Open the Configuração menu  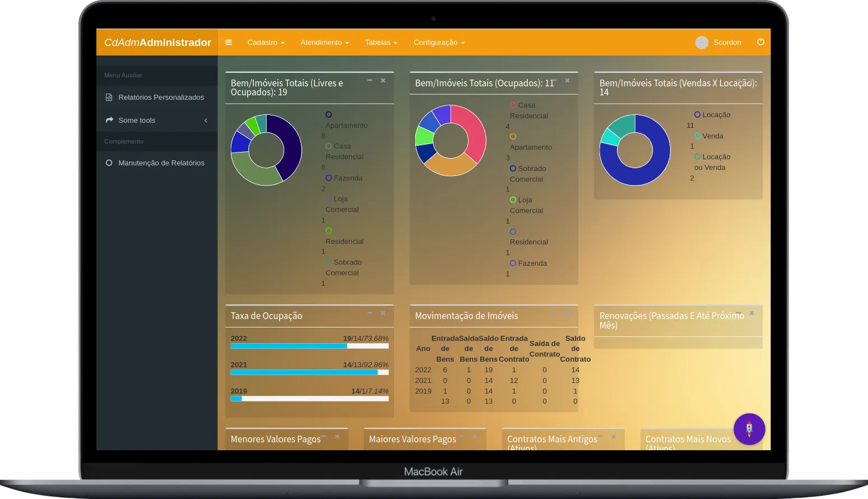click(x=439, y=43)
